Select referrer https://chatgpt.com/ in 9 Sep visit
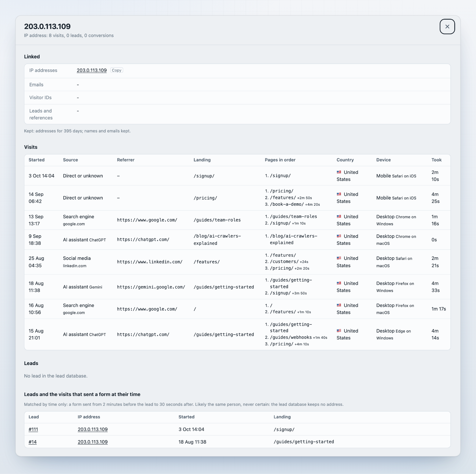Screen dimensions: 476x474 click(143, 240)
